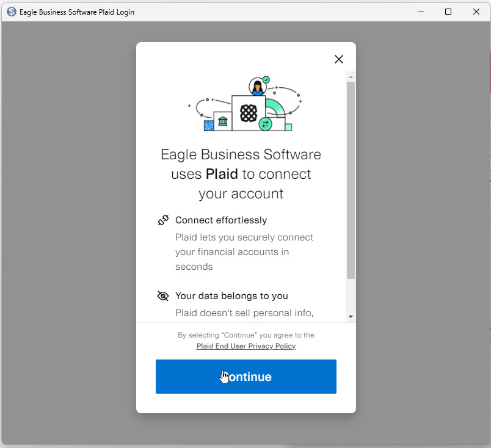Click the blue fingerprint icon in the illustration

(209, 125)
